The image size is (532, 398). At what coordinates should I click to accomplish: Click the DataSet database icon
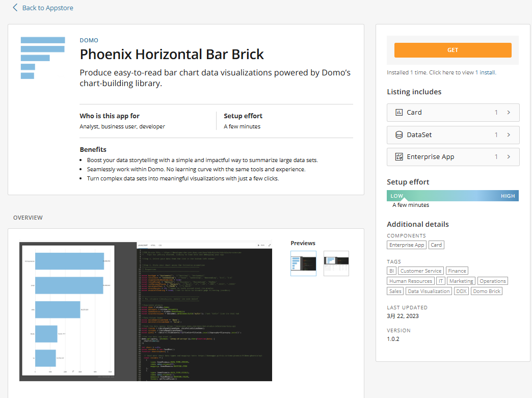[399, 135]
